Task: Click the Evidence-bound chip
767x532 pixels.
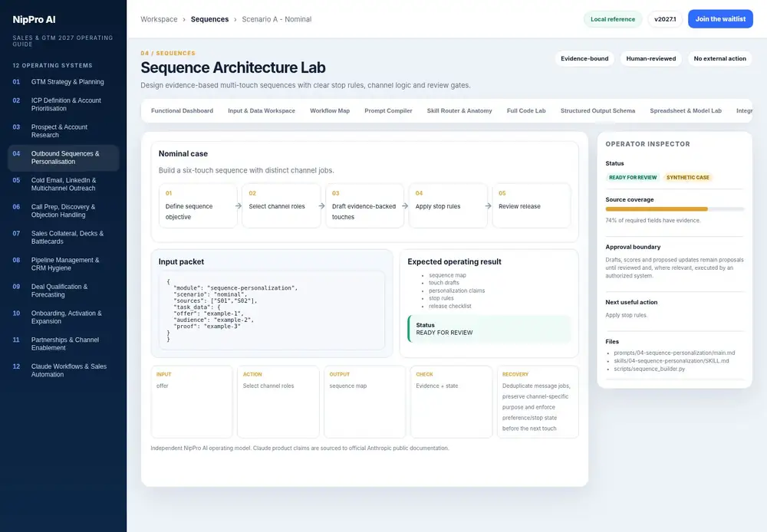Action: point(584,59)
